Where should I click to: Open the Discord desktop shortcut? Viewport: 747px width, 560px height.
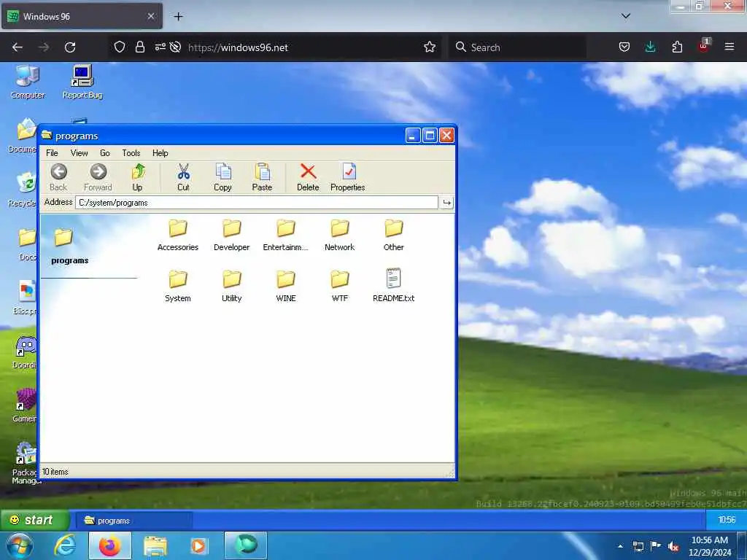[24, 352]
